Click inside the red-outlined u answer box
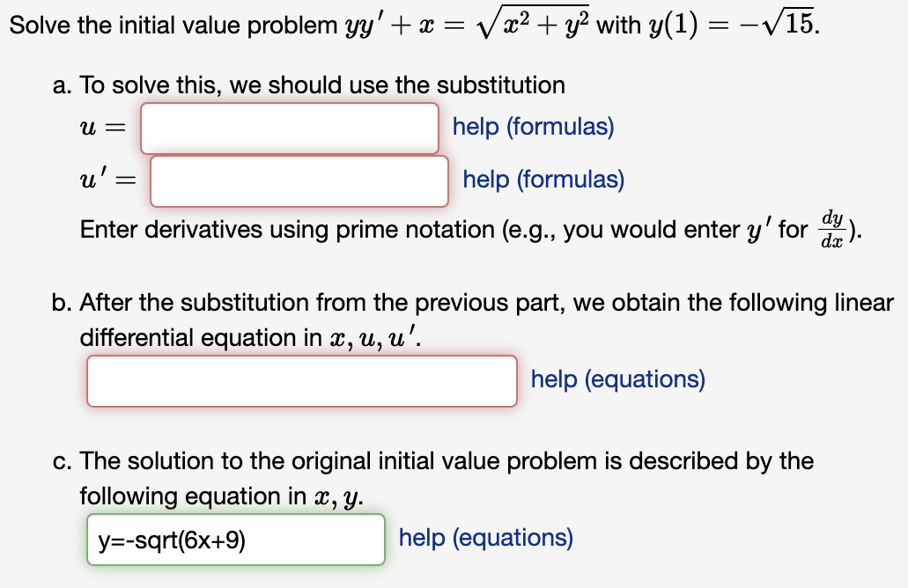Viewport: 908px width, 588px height. [x=289, y=128]
